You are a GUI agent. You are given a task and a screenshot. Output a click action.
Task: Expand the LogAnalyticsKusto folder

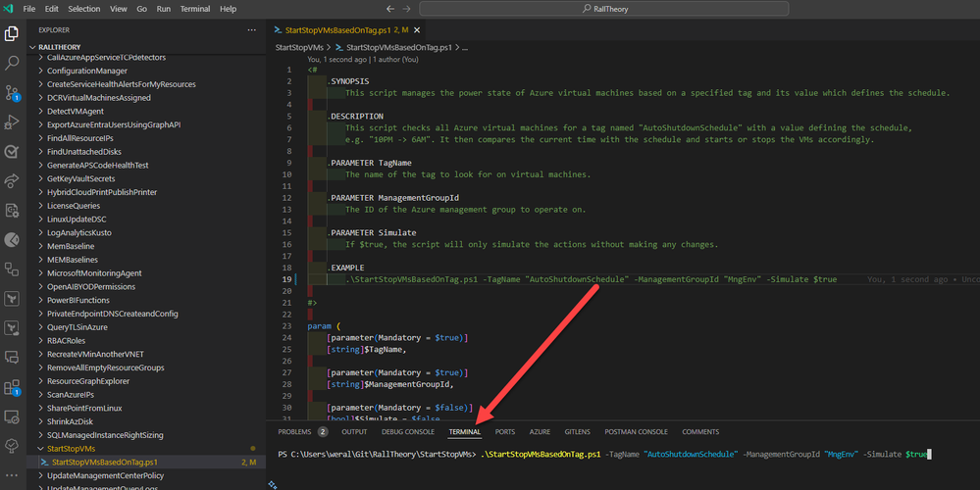pyautogui.click(x=147, y=233)
